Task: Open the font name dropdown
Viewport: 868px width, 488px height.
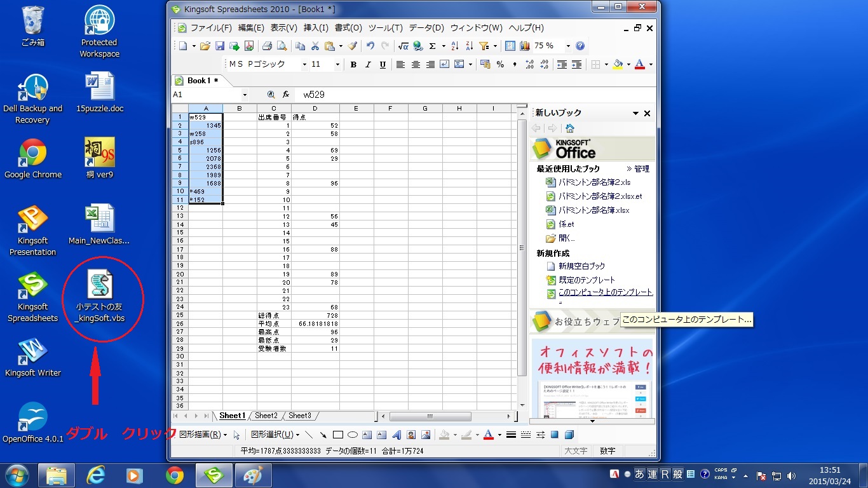Action: tap(302, 64)
